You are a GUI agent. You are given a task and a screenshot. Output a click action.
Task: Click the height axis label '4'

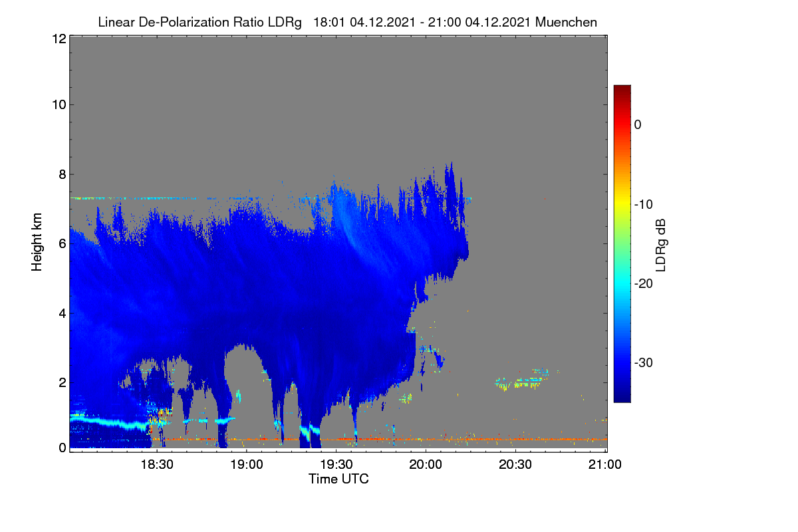tap(63, 313)
